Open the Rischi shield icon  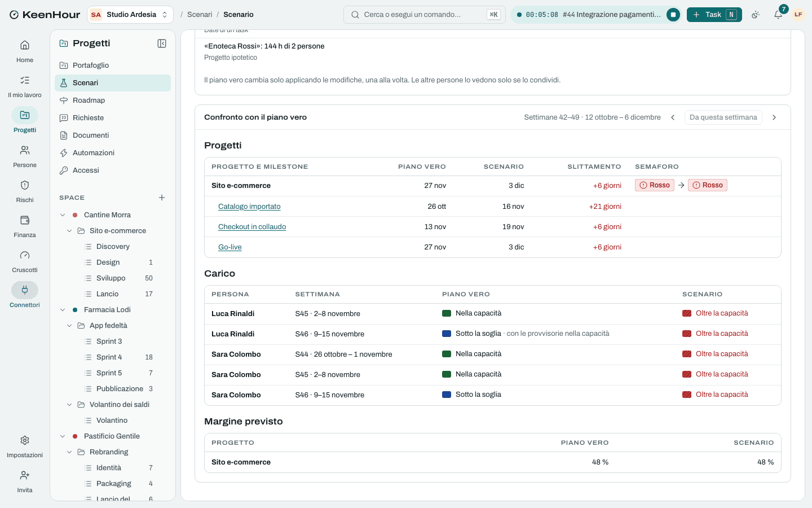(25, 185)
